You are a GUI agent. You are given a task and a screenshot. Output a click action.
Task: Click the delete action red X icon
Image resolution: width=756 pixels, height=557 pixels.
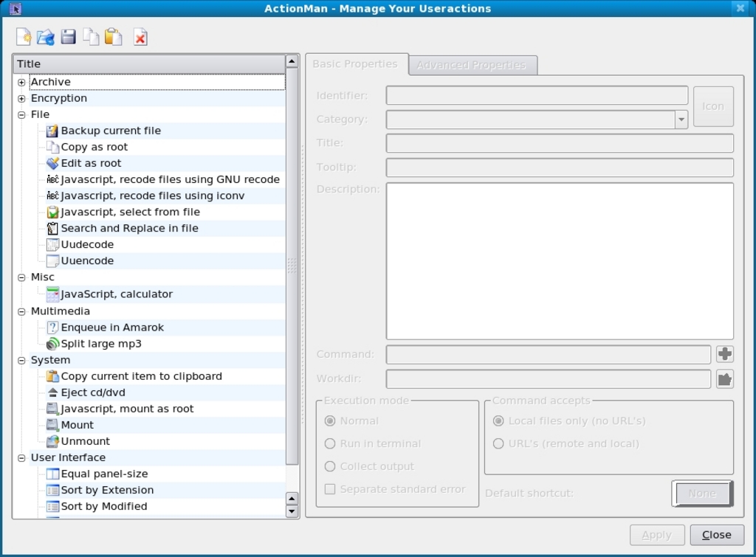click(x=140, y=37)
